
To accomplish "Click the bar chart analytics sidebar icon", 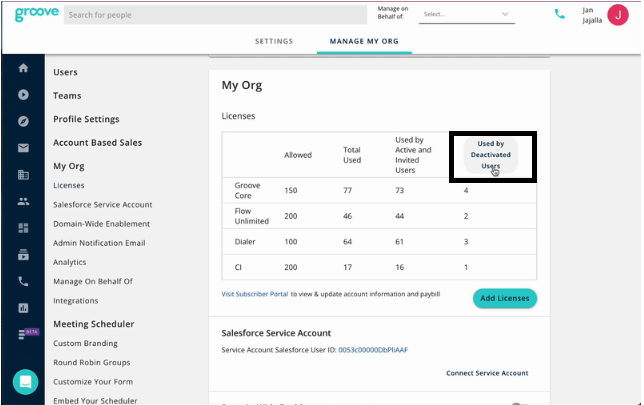I will click(x=23, y=308).
